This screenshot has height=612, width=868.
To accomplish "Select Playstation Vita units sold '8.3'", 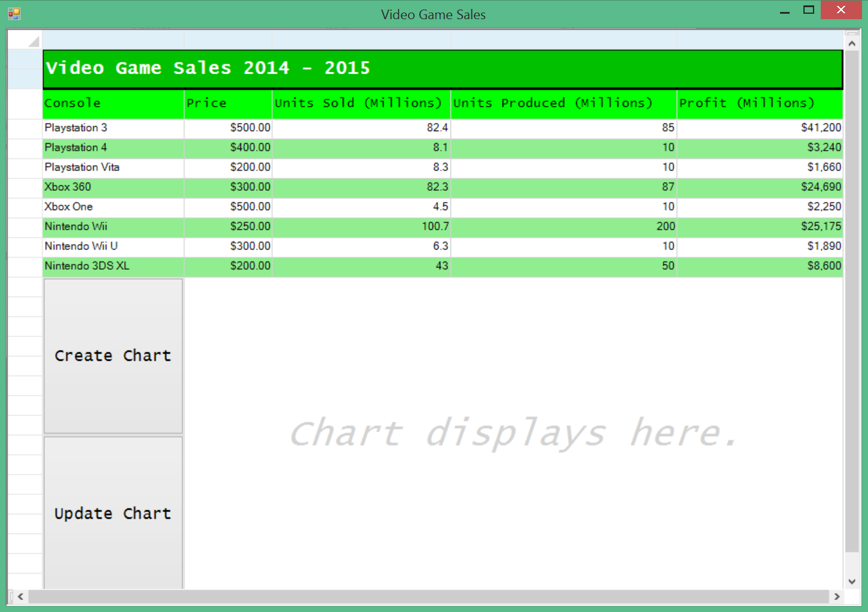I will (x=361, y=168).
